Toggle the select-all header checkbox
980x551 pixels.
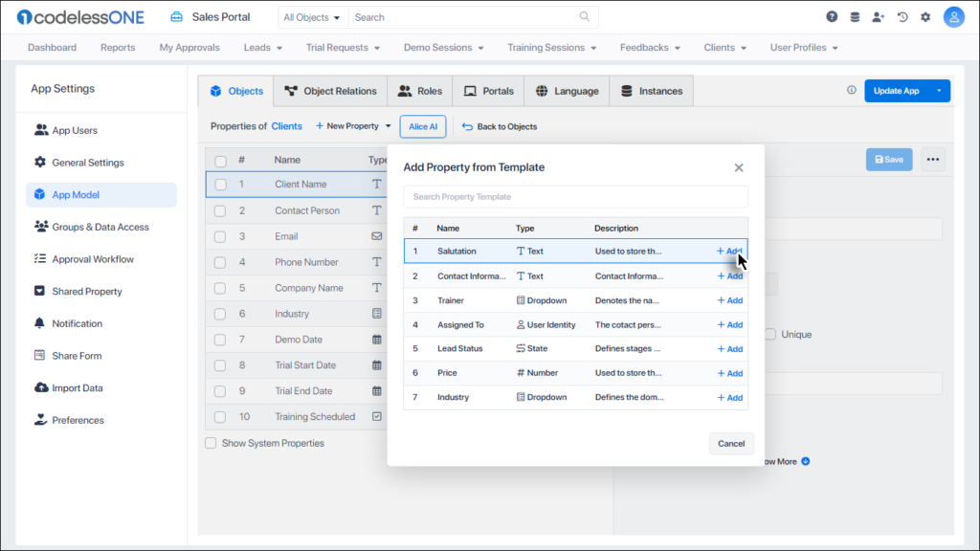221,161
